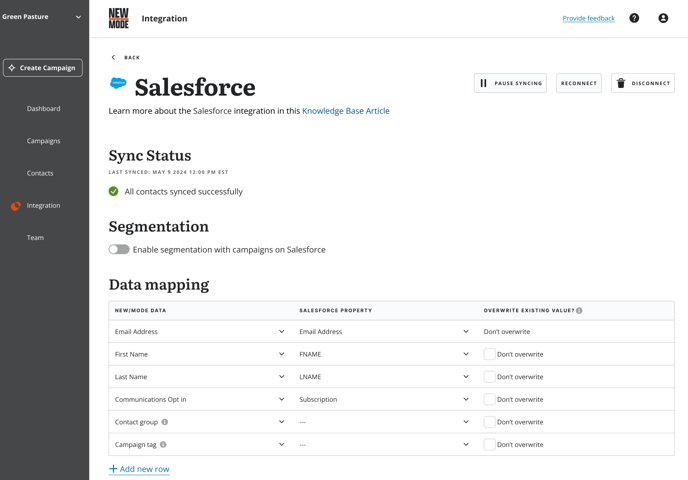Check Don't overwrite for Contact group row

coord(489,422)
